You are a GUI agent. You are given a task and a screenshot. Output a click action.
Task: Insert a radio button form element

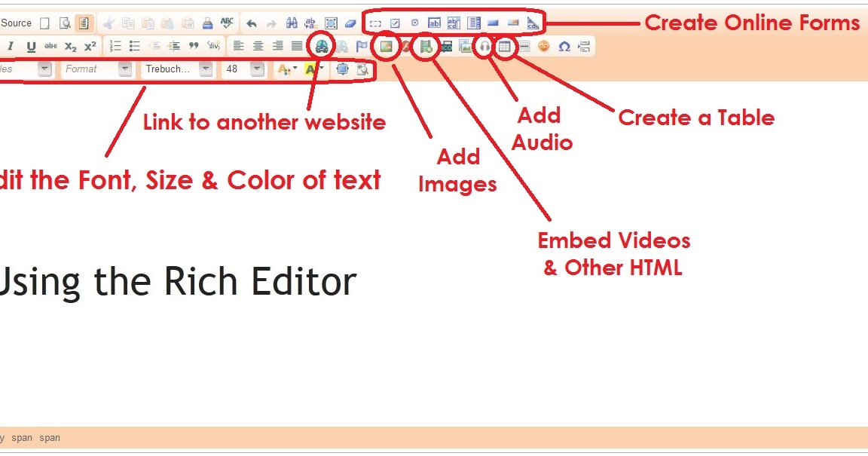pos(415,23)
